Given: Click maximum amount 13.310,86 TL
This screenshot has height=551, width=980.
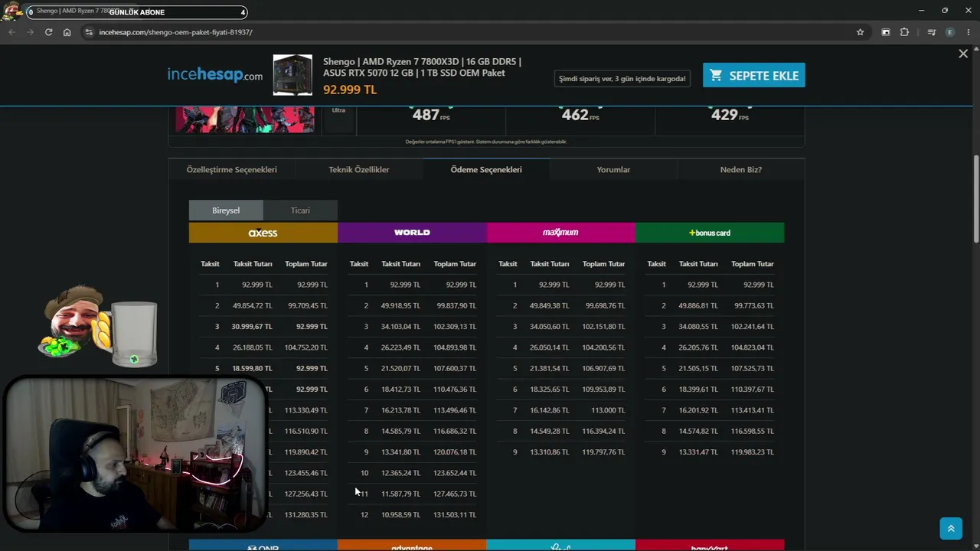Looking at the screenshot, I should tap(550, 452).
